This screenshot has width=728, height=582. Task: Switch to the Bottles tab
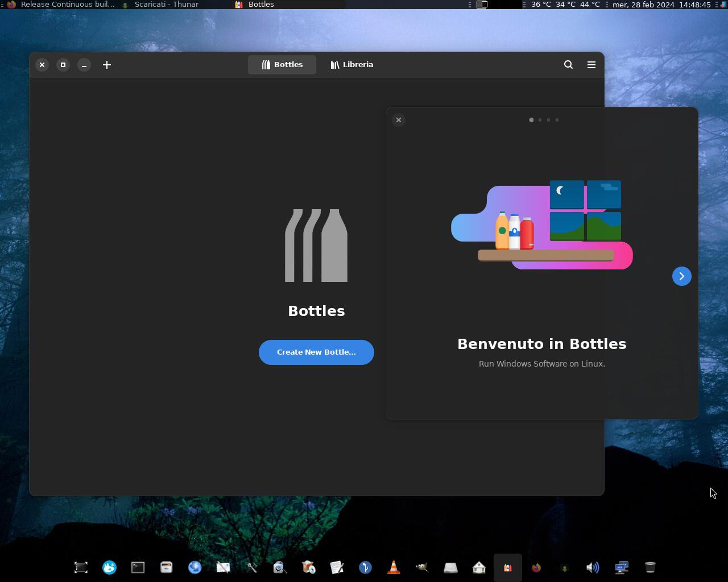(x=282, y=65)
